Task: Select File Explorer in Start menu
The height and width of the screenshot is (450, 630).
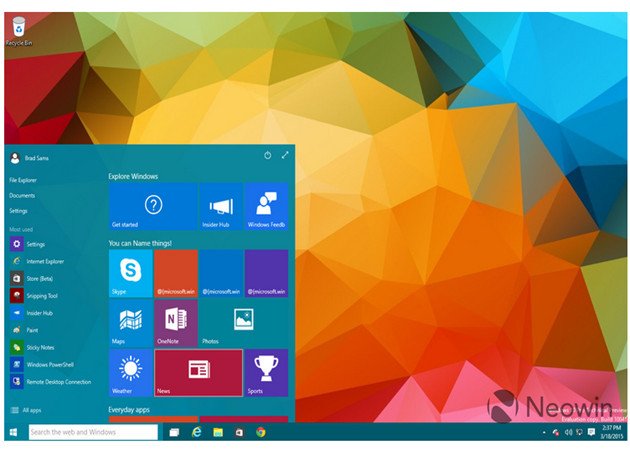Action: (23, 180)
